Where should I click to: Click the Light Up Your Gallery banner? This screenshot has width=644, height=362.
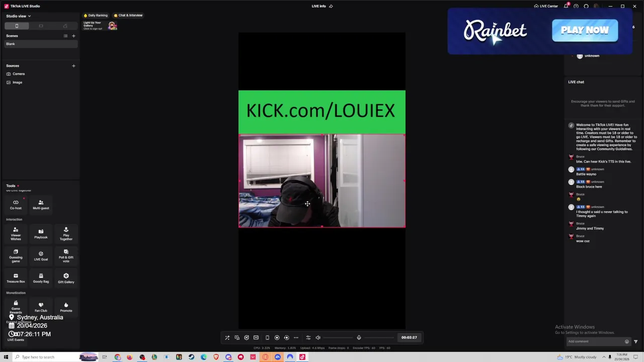pos(100,26)
